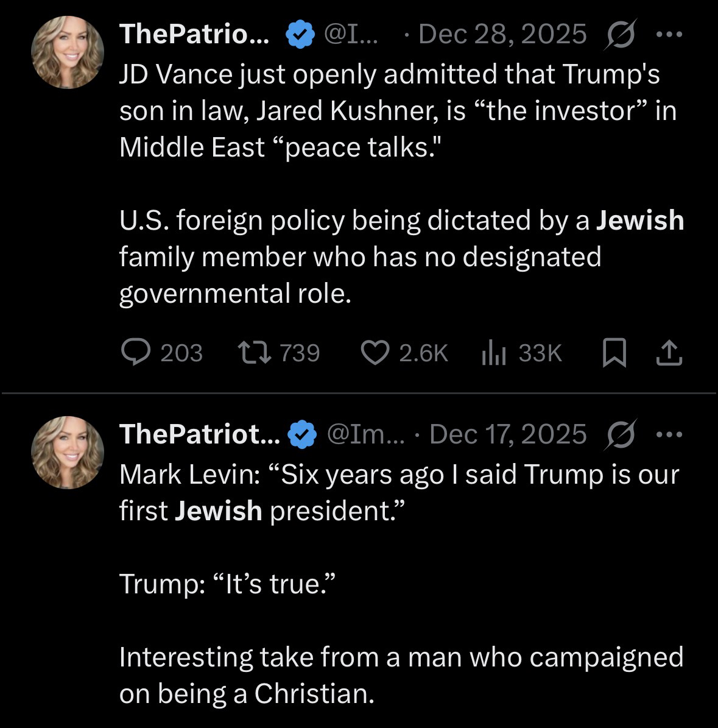Viewport: 718px width, 728px height.
Task: Open profile picture on Mark Levin post
Action: (68, 453)
